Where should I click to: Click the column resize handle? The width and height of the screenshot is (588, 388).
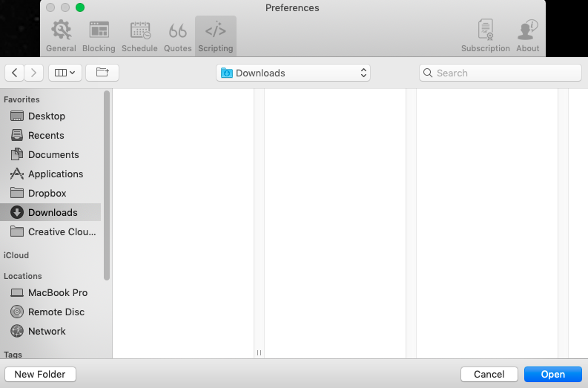click(x=259, y=352)
